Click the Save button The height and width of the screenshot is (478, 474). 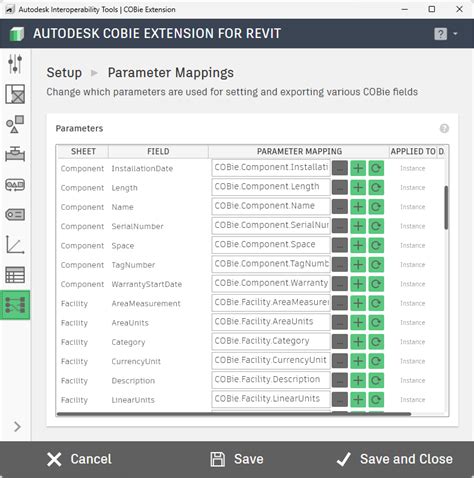pyautogui.click(x=237, y=459)
